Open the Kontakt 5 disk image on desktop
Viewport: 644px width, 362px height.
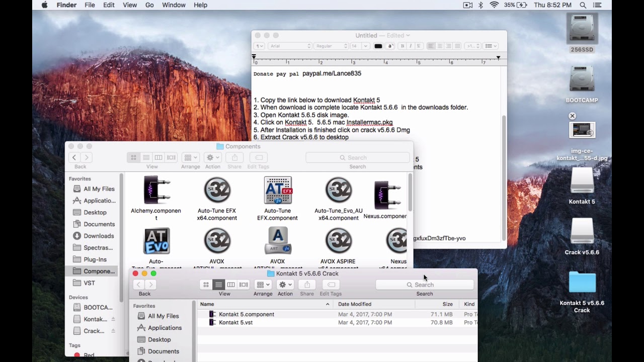tap(582, 181)
